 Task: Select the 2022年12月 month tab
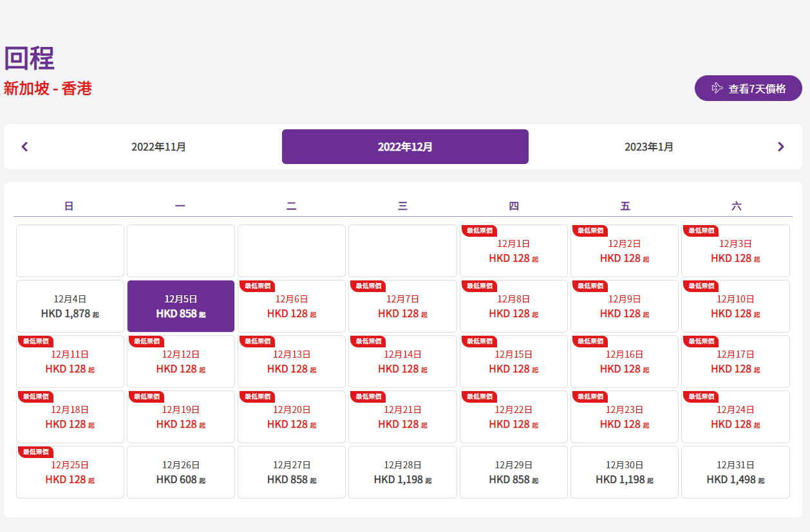click(x=405, y=147)
